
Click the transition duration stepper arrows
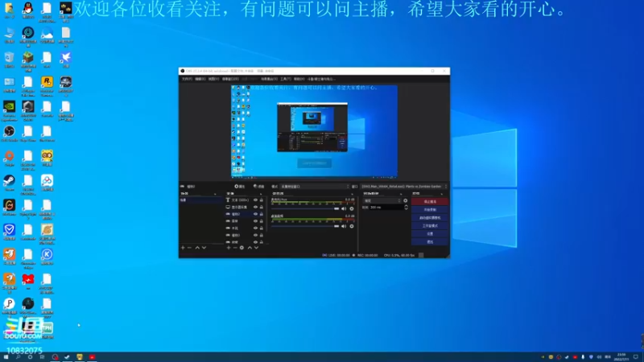click(x=407, y=208)
